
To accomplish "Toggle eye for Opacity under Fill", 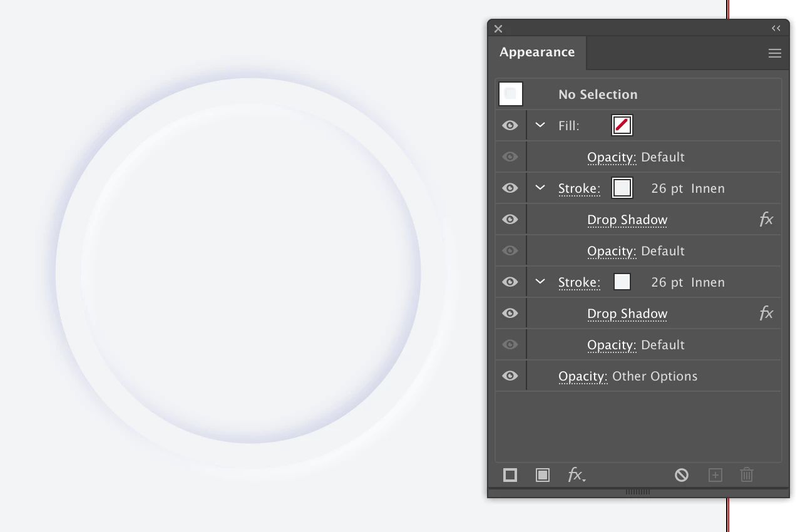I will tap(510, 157).
